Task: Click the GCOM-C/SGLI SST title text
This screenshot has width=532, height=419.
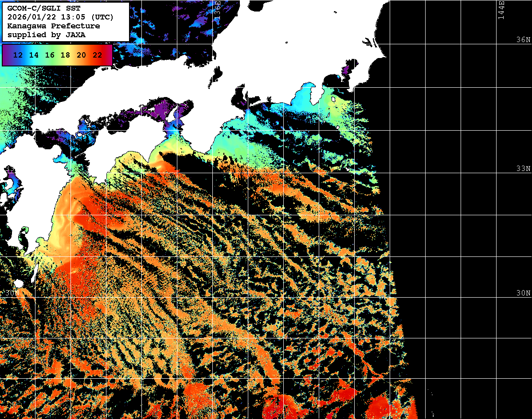Action: pyautogui.click(x=44, y=8)
